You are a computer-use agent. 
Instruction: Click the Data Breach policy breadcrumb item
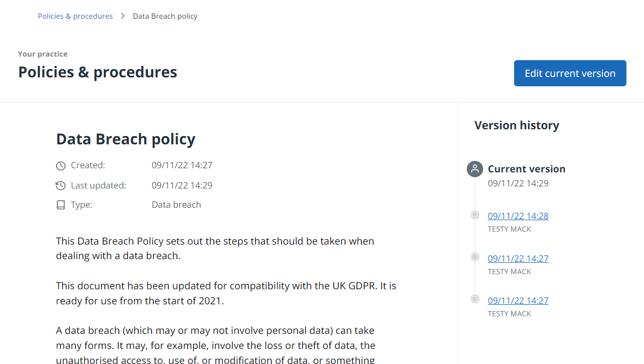165,16
